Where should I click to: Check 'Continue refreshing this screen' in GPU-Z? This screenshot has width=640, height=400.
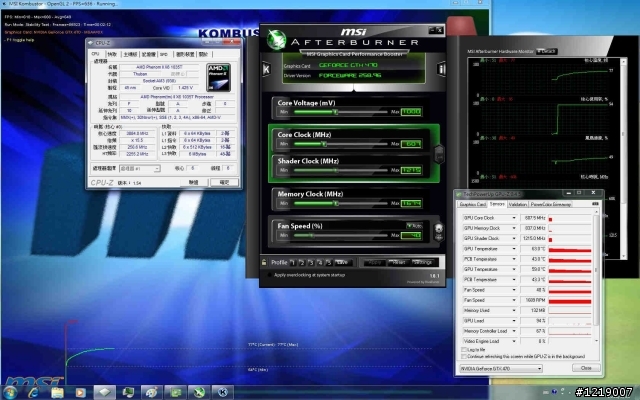click(x=464, y=356)
